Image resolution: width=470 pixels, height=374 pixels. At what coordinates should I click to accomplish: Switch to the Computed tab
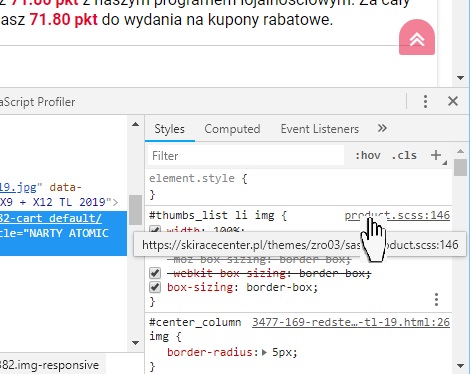tap(232, 129)
